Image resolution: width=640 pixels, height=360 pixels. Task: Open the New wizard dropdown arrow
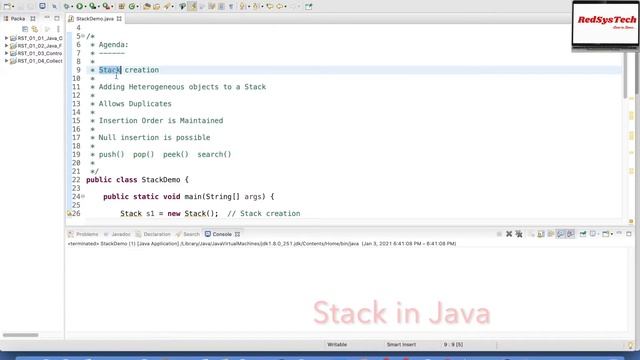tap(13, 7)
